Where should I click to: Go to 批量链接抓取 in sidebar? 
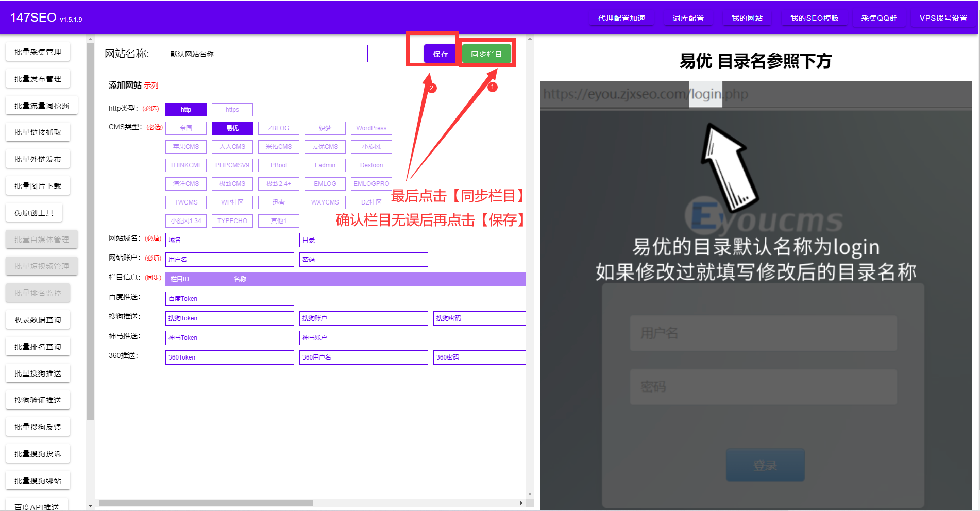pos(38,132)
